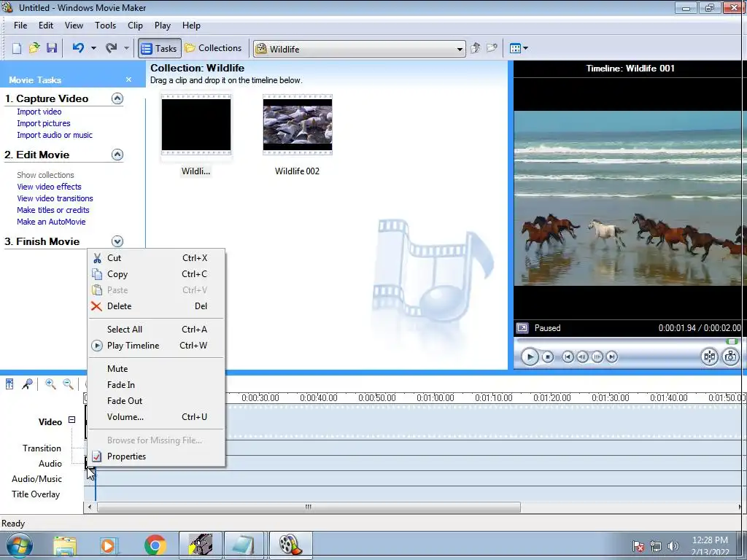Screen dimensions: 747x560
Task: Click Narrate Timeline microphone icon
Action: [x=27, y=384]
